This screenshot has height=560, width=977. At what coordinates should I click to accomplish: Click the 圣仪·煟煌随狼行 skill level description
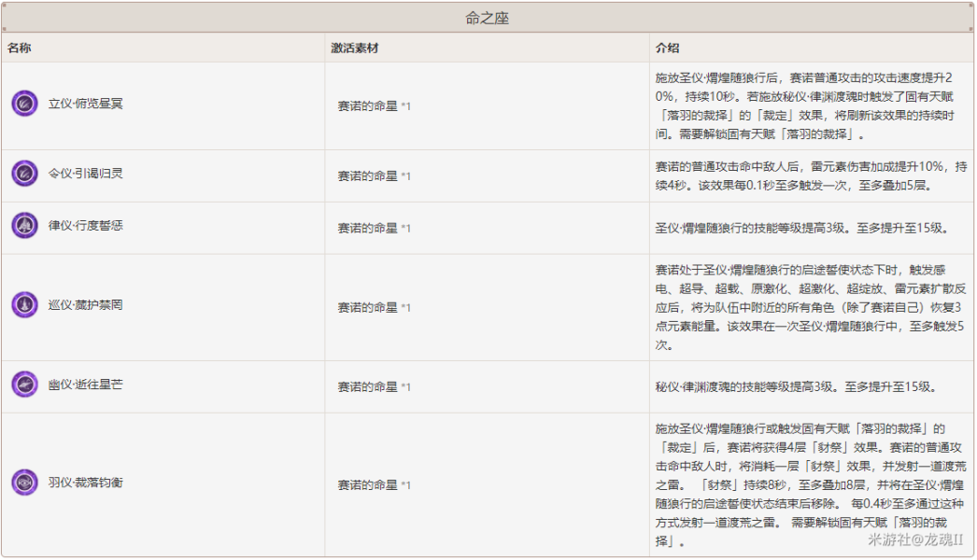point(804,228)
